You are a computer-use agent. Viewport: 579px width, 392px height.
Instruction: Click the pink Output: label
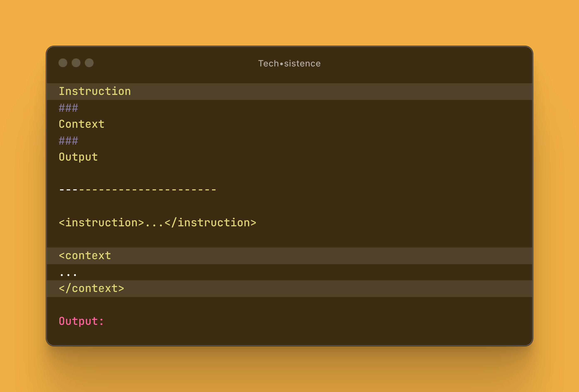click(81, 321)
